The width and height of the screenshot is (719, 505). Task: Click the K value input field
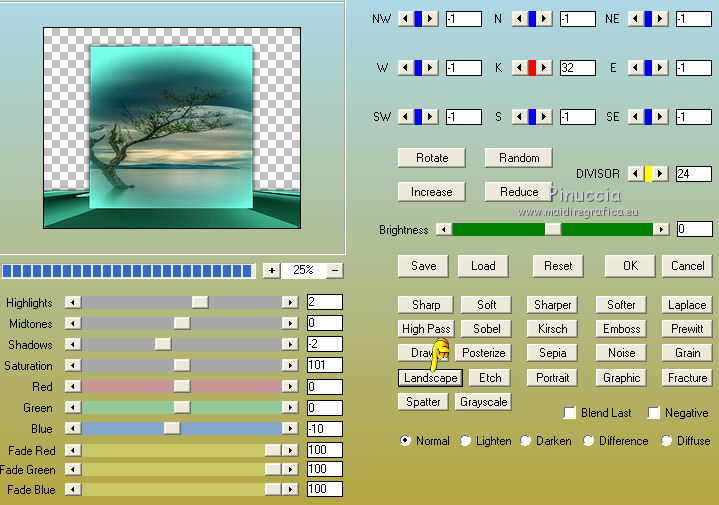coord(578,68)
